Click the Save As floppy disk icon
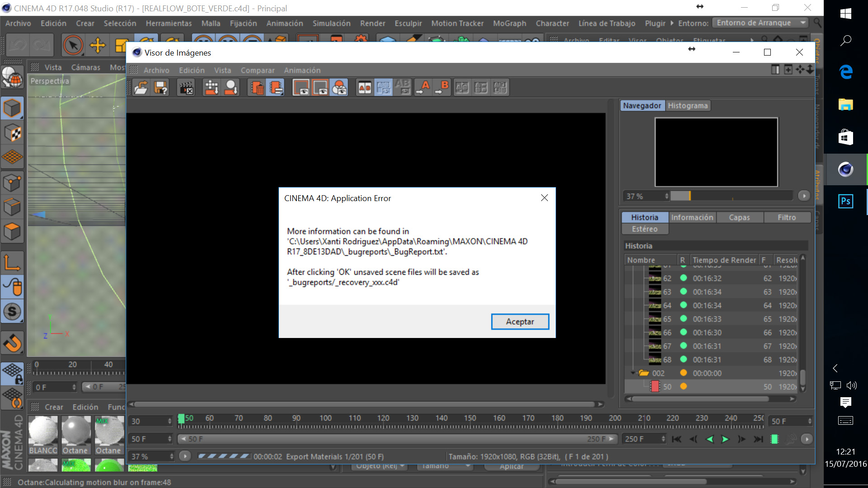868x488 pixels. [160, 88]
